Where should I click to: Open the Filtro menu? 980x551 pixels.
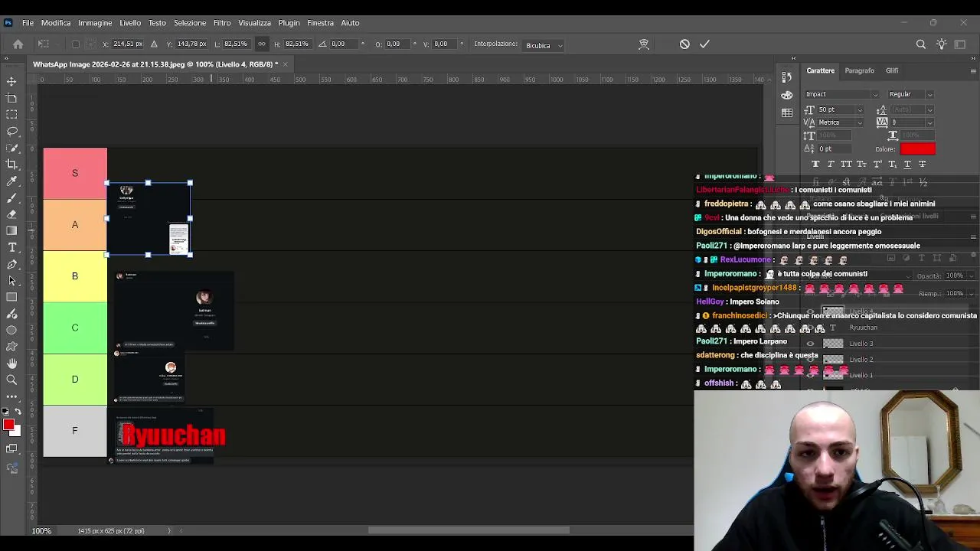222,23
